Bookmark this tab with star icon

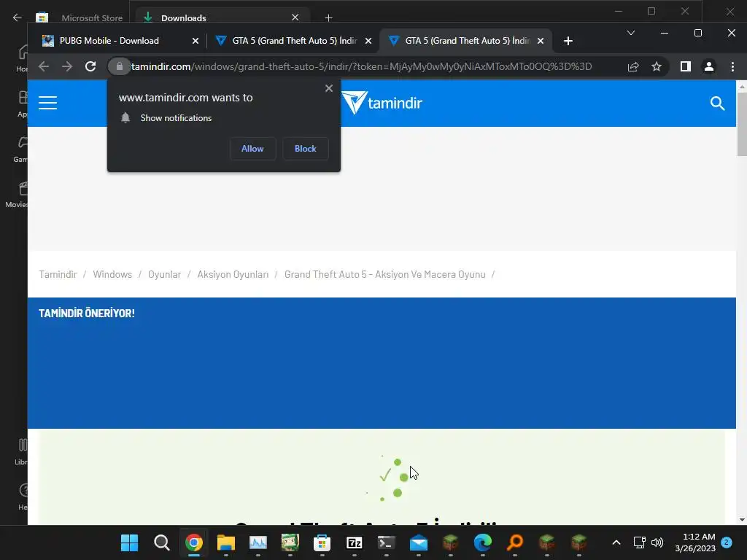tap(657, 66)
